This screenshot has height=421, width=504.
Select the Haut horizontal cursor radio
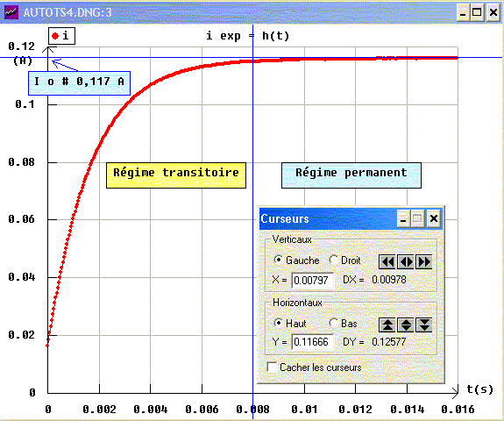coord(278,323)
